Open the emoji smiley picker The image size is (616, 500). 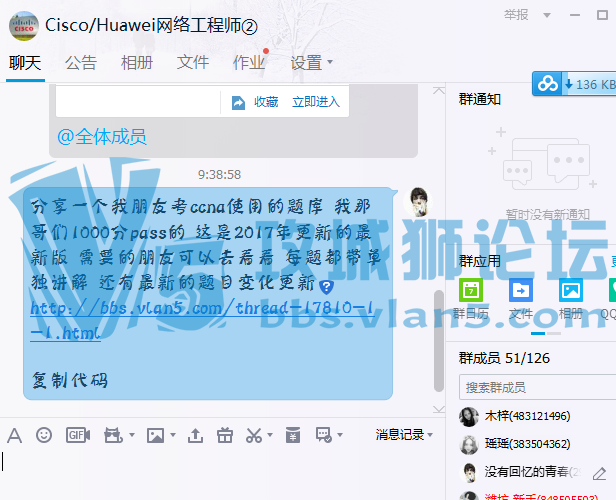click(x=44, y=435)
